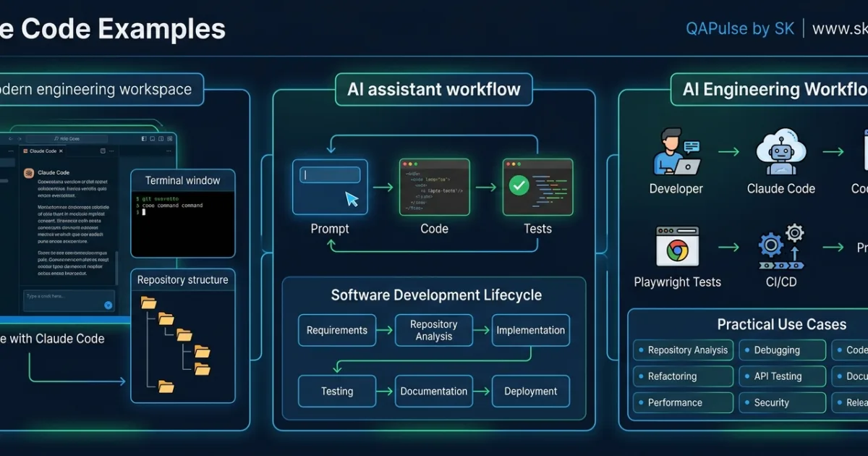Close the Claude Code editor tab
Viewport: 868px width, 456px height.
pyautogui.click(x=61, y=151)
